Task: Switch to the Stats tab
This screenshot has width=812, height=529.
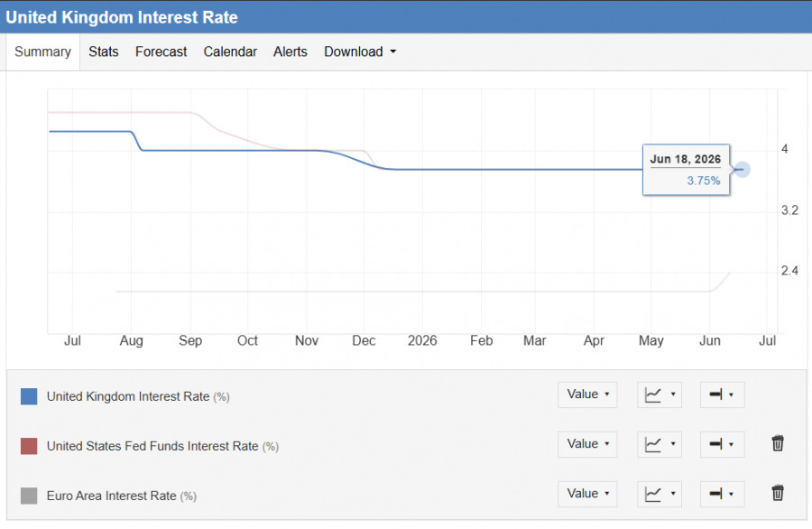Action: click(104, 51)
